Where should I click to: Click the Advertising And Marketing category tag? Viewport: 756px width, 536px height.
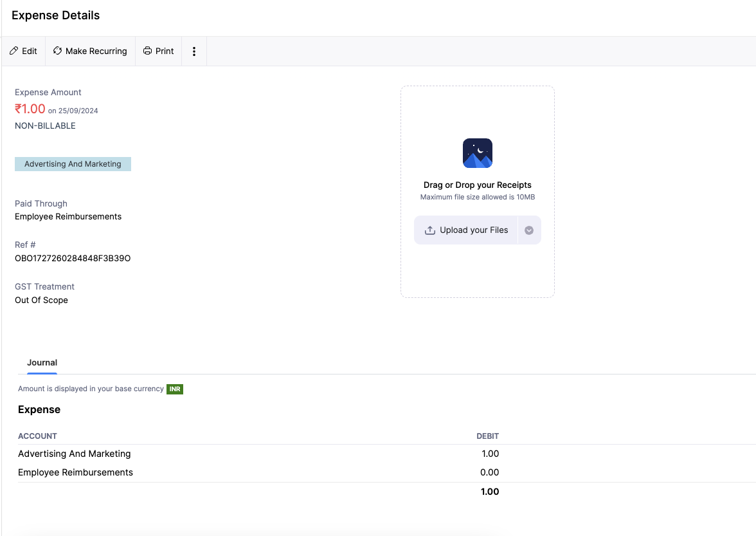73,164
